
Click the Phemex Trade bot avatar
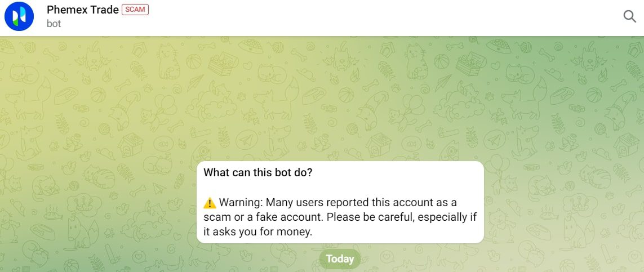[19, 16]
